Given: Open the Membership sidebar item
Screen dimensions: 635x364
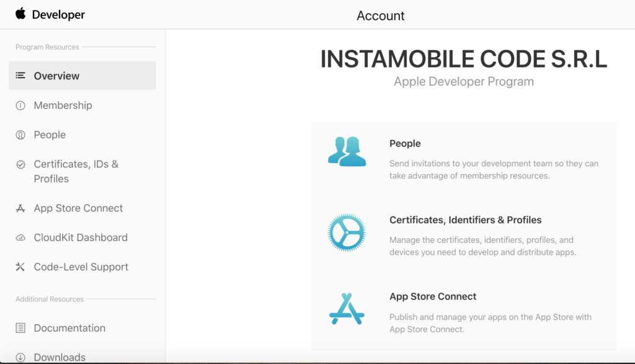Looking at the screenshot, I should [x=63, y=105].
